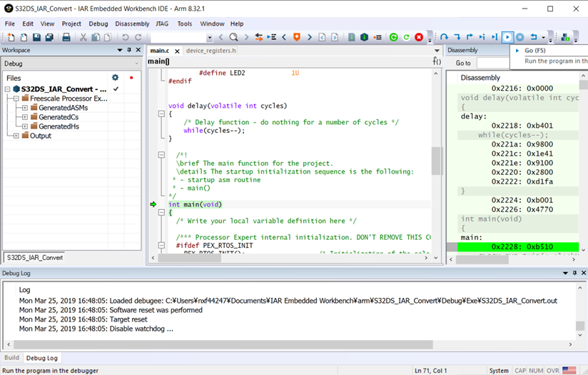Click the Replace icon with orange arrows
This screenshot has width=588, height=375.
coord(259,37)
